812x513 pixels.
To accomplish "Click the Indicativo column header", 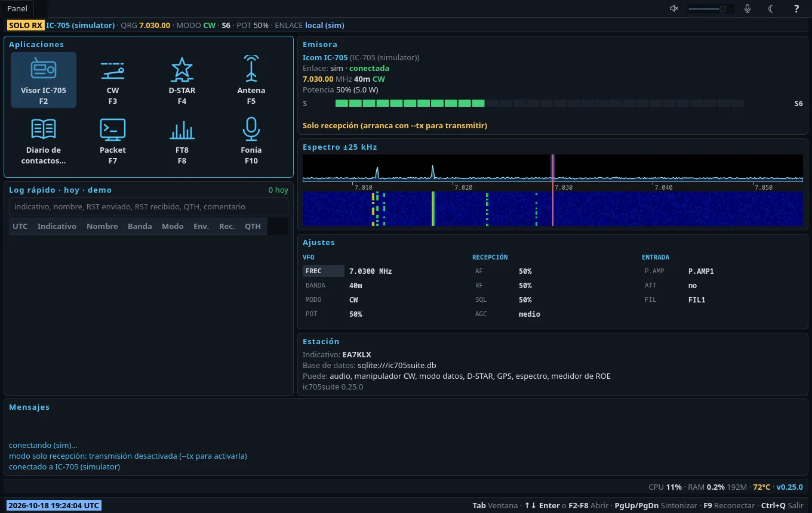I will point(57,226).
